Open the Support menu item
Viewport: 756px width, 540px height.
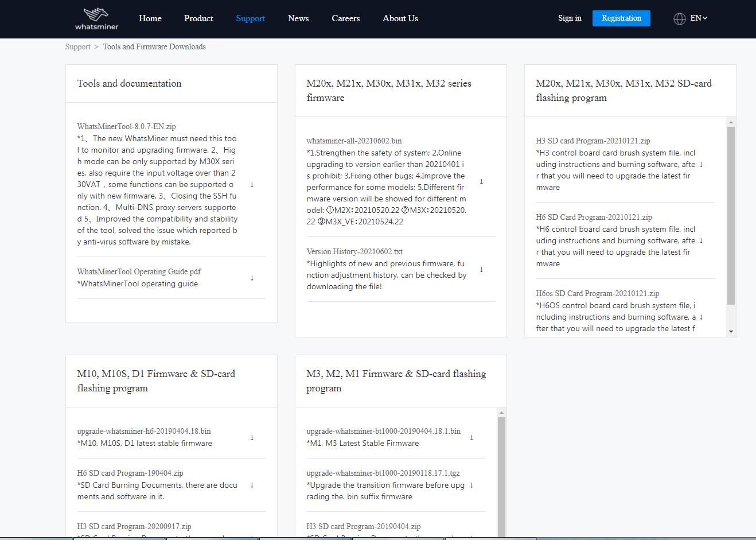[250, 18]
